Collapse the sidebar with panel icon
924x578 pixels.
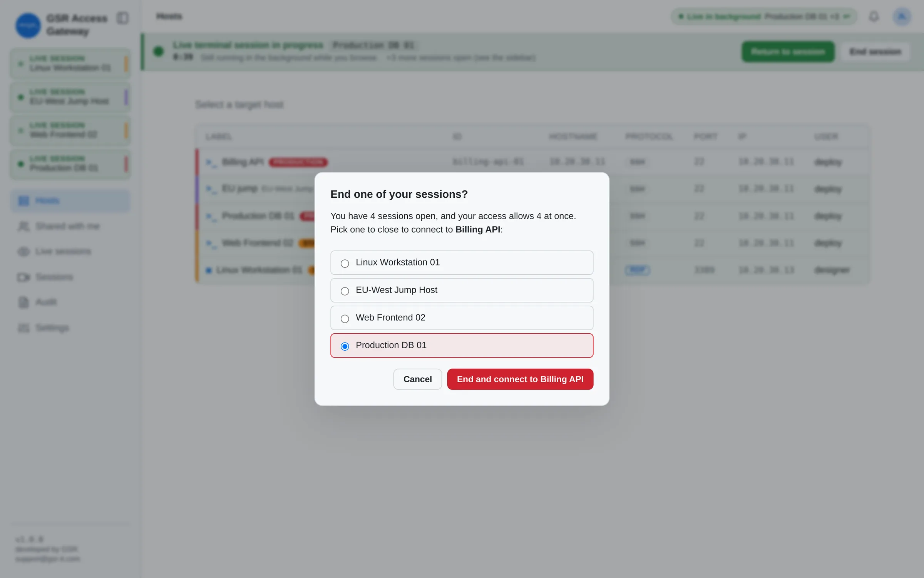122,18
